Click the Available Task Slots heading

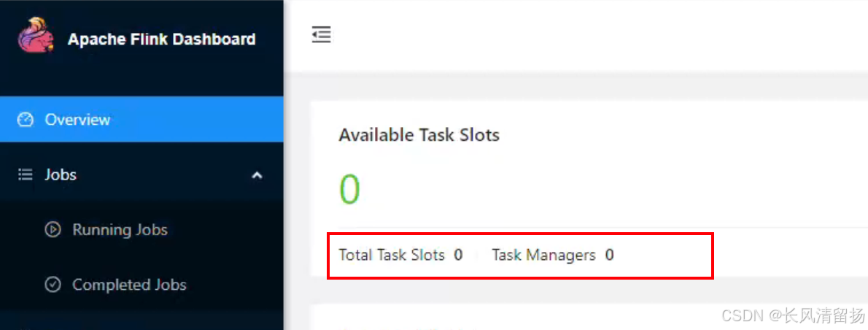pyautogui.click(x=419, y=134)
